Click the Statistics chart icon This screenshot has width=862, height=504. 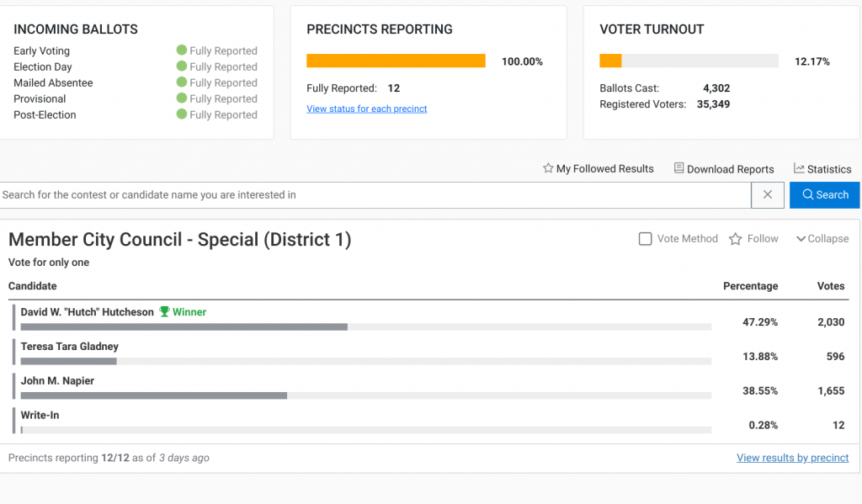(x=799, y=168)
